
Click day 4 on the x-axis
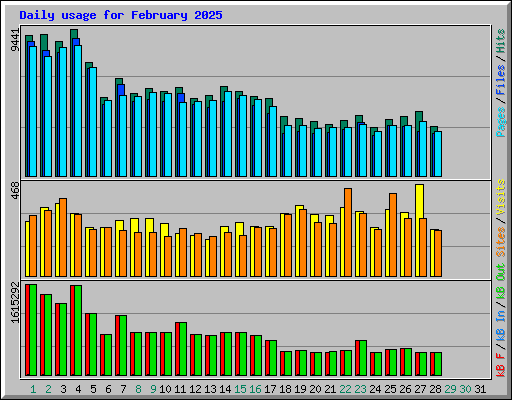[78, 389]
